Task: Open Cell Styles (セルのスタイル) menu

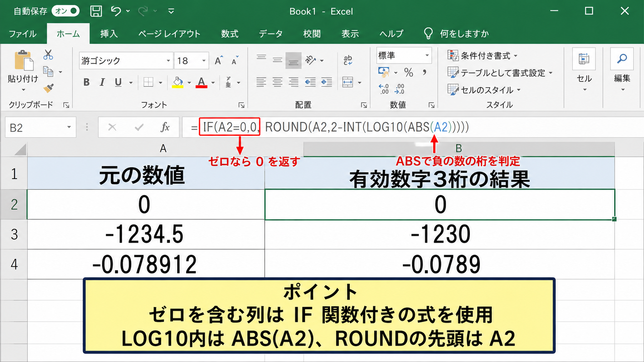Action: pos(484,90)
